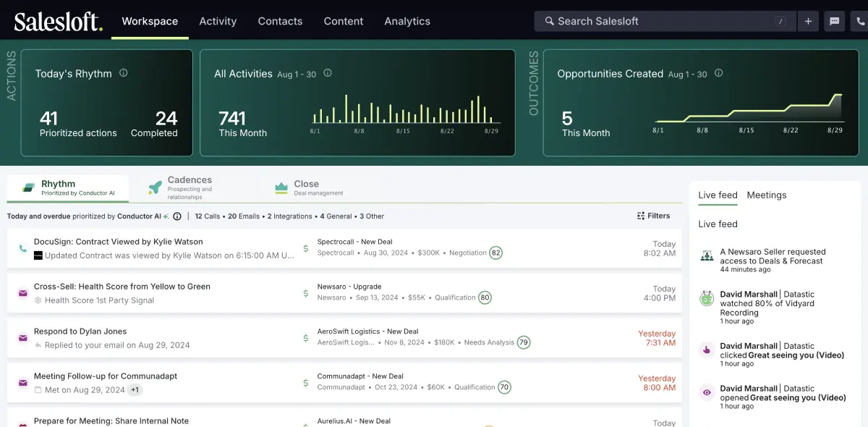Click phone icon on DocuSign Contract Viewed row
868x427 pixels.
[22, 248]
